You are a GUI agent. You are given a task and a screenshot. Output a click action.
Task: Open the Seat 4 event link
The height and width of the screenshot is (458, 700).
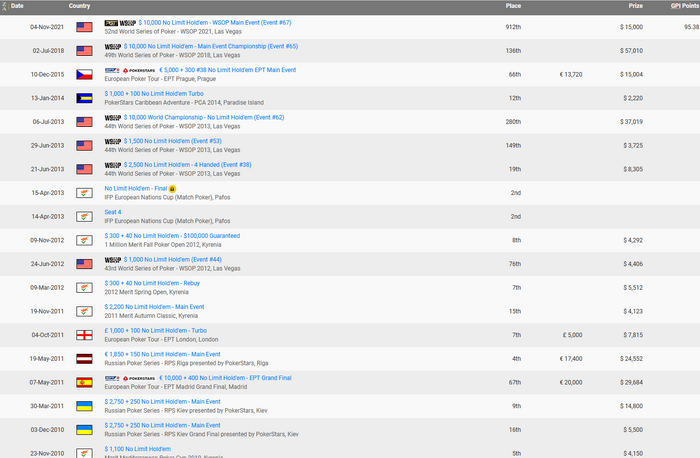click(x=113, y=212)
